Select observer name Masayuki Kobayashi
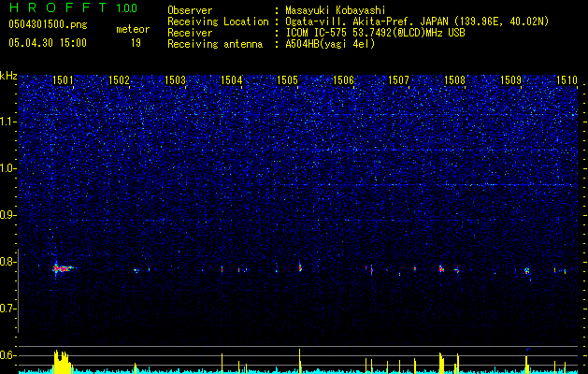The height and width of the screenshot is (374, 588). 336,11
